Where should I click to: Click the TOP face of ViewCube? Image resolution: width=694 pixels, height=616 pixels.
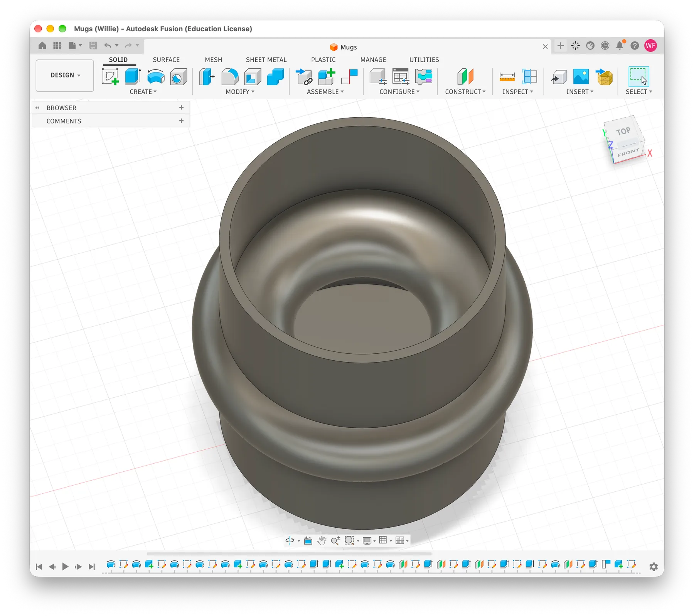(623, 132)
